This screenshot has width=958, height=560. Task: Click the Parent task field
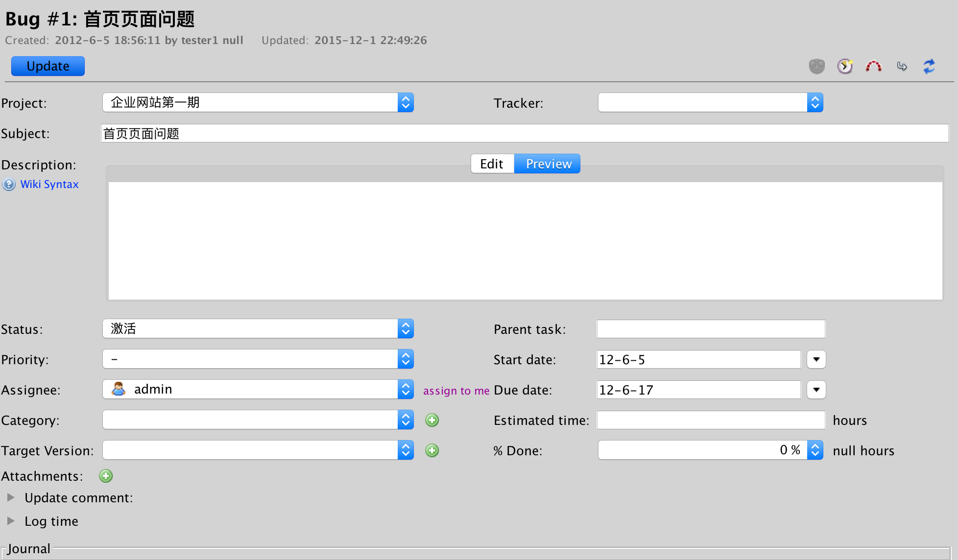[x=711, y=329]
